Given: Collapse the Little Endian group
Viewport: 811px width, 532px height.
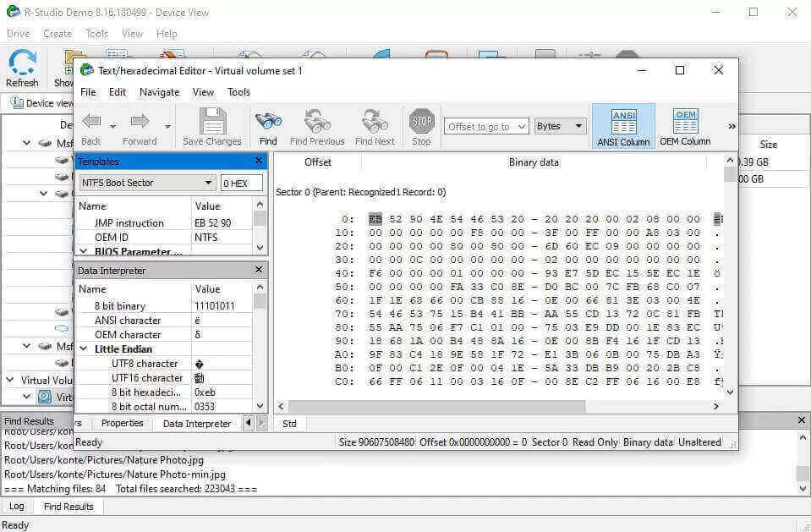Looking at the screenshot, I should (x=83, y=349).
